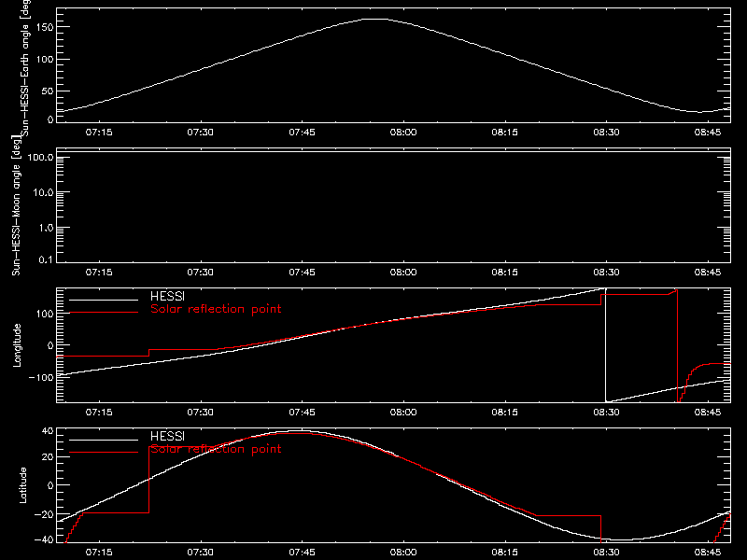Click 07:15 label under Earth angle plot
This screenshot has height=560, width=747.
coord(99,132)
